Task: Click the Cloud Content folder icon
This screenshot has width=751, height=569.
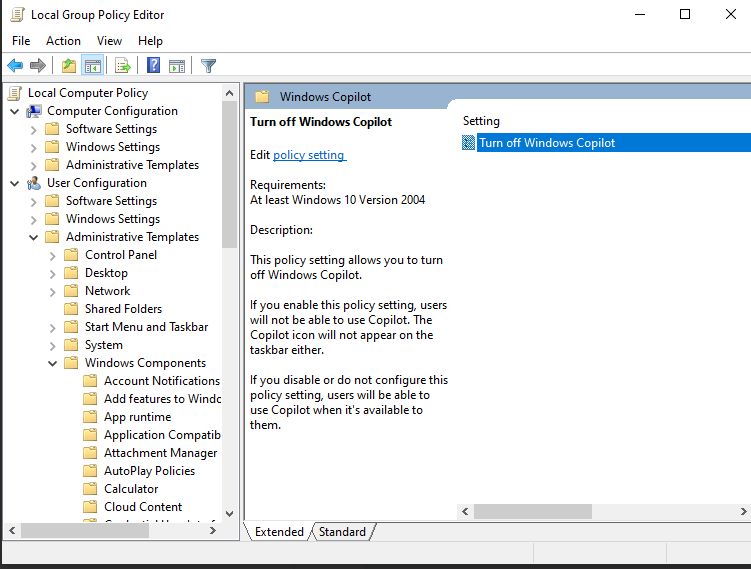Action: 90,507
